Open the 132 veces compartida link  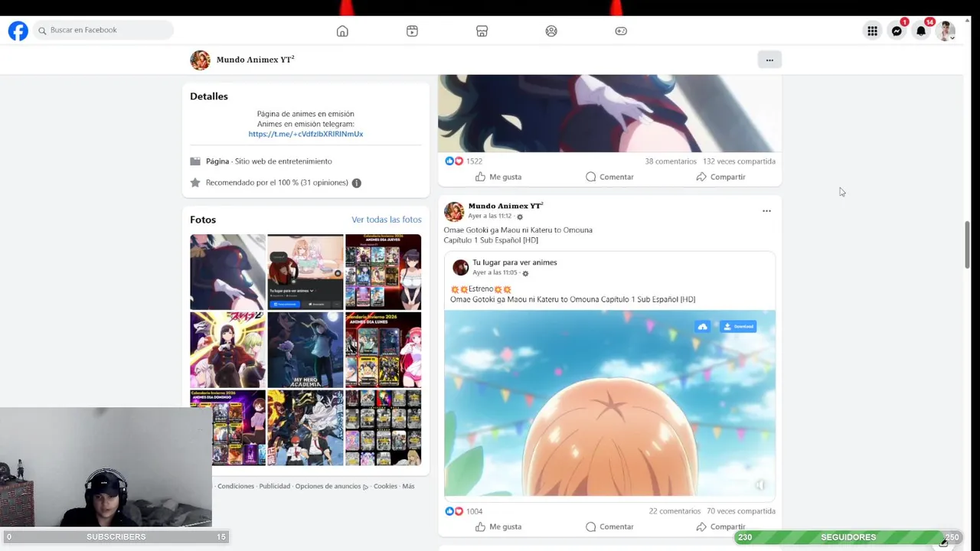coord(739,161)
